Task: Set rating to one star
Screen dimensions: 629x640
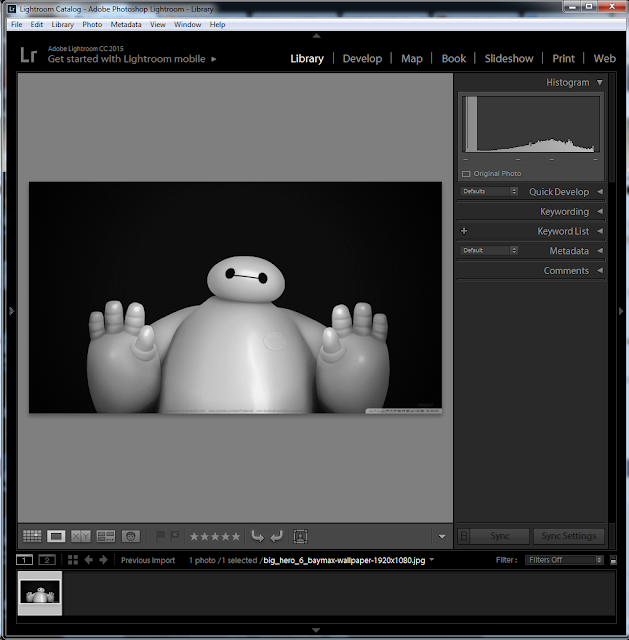Action: pyautogui.click(x=194, y=536)
